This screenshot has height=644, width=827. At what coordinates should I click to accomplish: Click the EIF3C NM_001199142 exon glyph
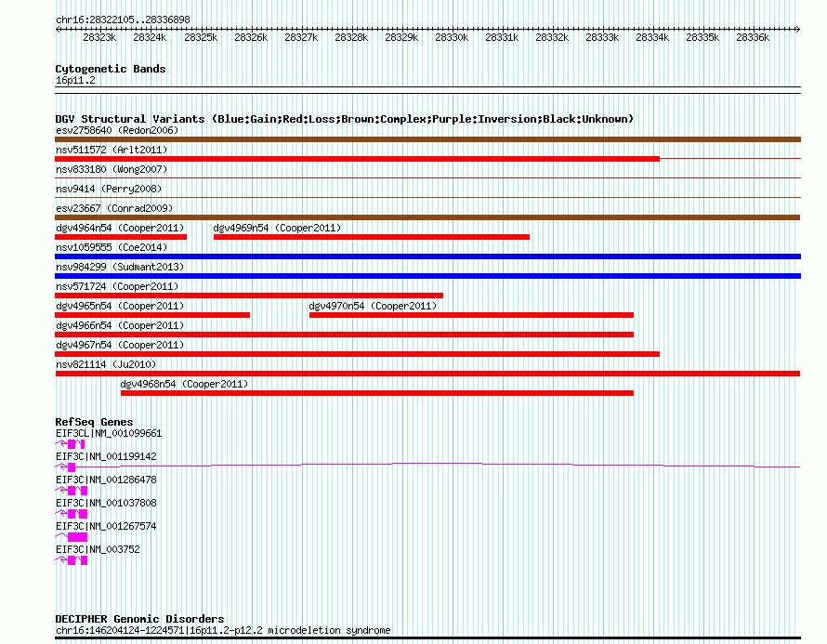click(72, 467)
